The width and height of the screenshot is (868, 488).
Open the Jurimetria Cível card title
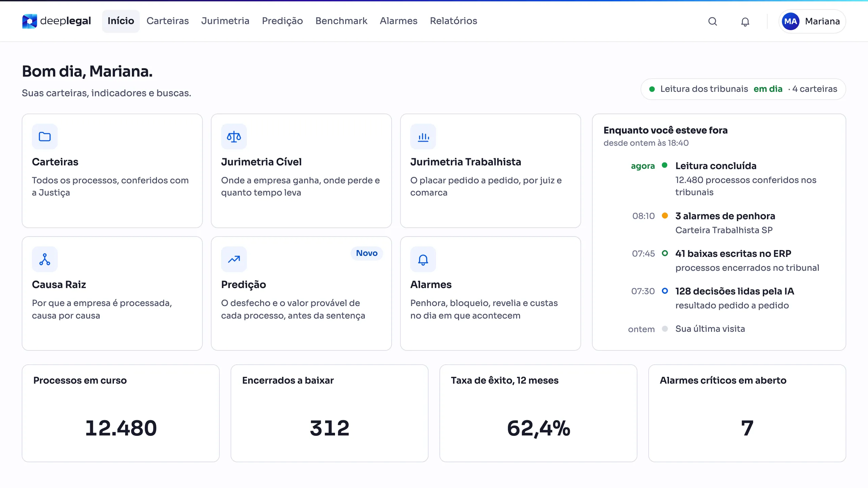pos(261,162)
